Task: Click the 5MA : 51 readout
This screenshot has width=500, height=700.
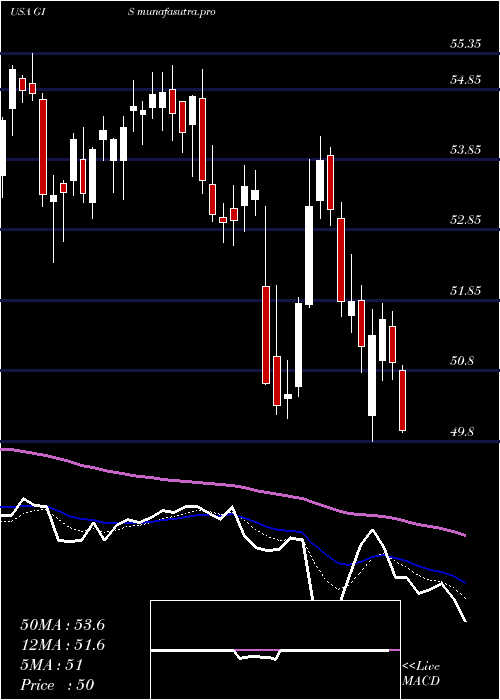Action: point(52,665)
